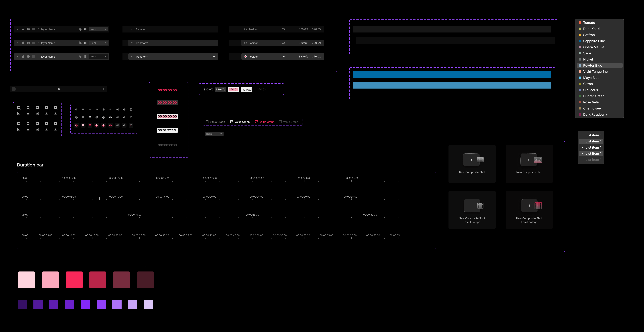
Task: Toggle the eye visibility in the top layer row
Action: [28, 29]
